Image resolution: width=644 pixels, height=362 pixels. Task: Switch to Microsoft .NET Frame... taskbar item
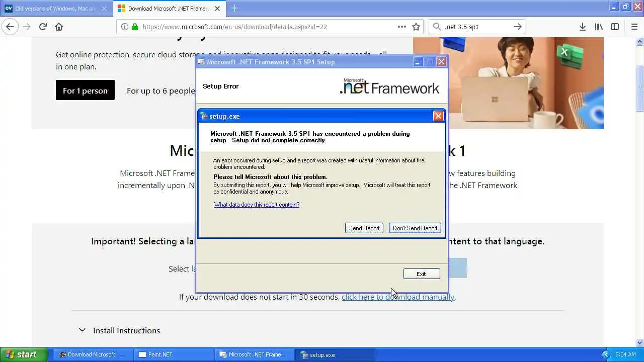coord(254,354)
